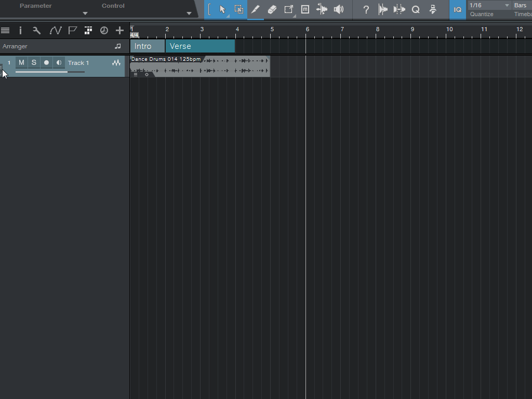The image size is (532, 399).
Task: Open the clip's layers list icon
Action: [136, 75]
